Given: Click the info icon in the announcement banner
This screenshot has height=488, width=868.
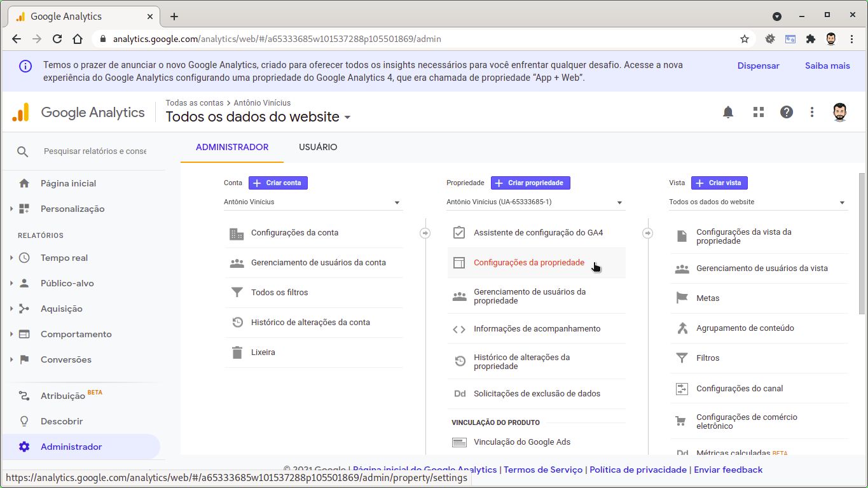Looking at the screenshot, I should pyautogui.click(x=25, y=66).
